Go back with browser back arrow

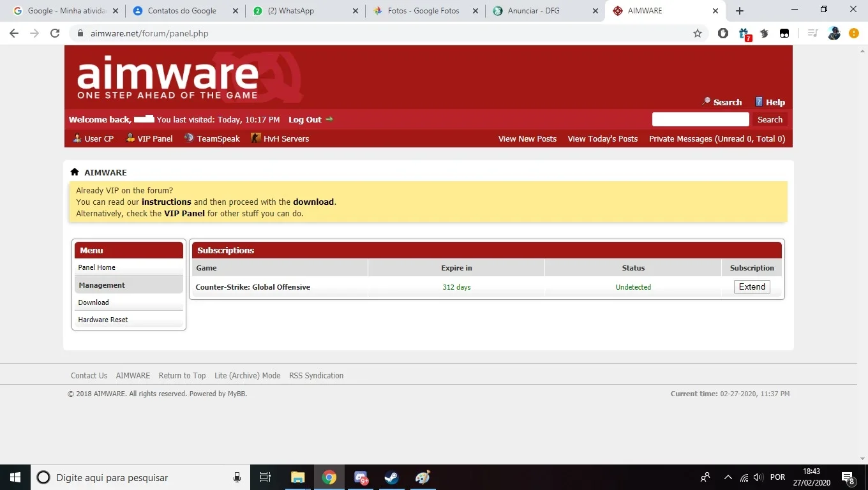[14, 33]
